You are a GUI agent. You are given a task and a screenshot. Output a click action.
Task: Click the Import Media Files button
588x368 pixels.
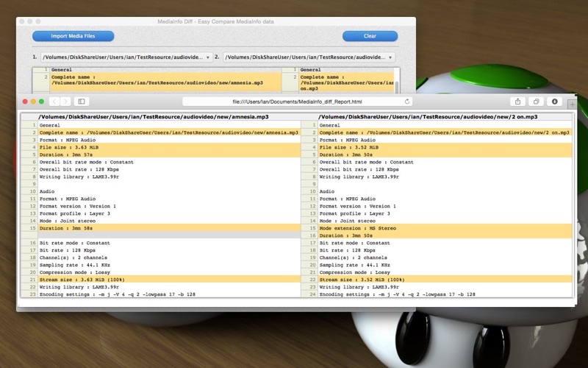click(73, 36)
